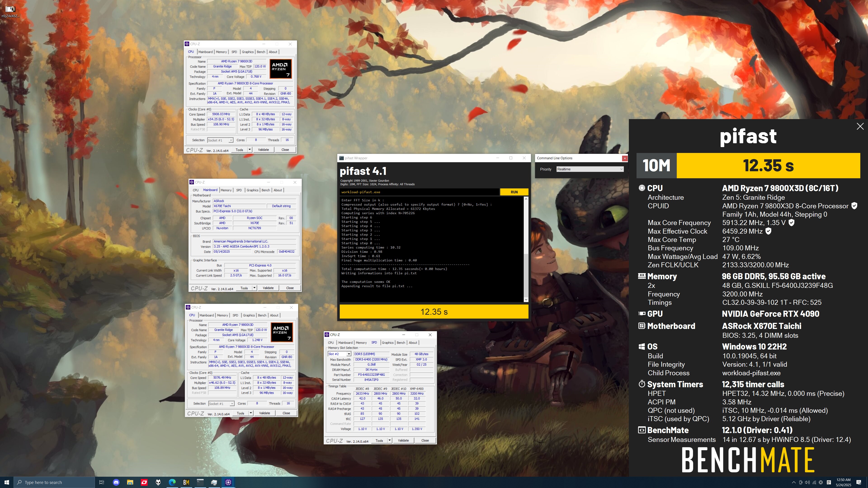This screenshot has height=488, width=868.
Task: Open Microsoft Edge from the taskbar
Action: [x=172, y=482]
